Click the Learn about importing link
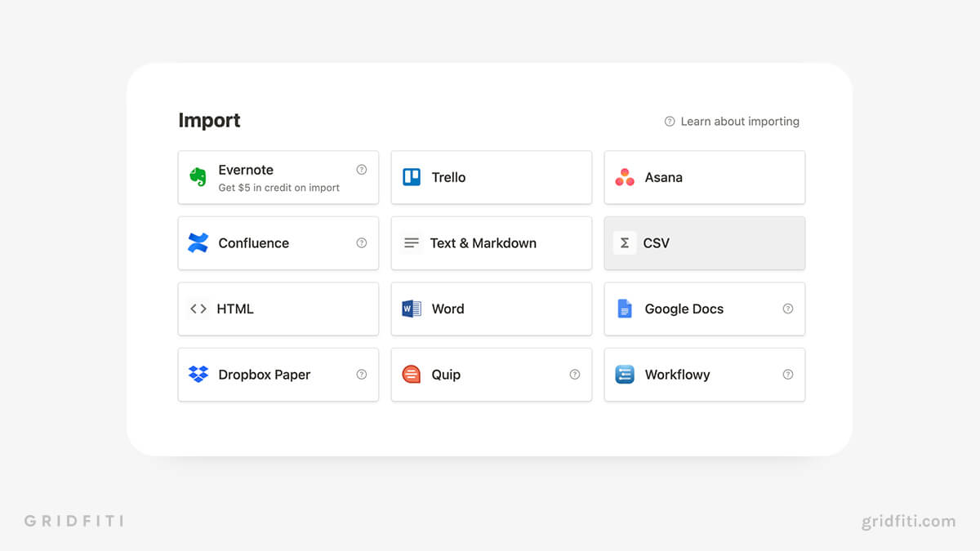 (731, 121)
